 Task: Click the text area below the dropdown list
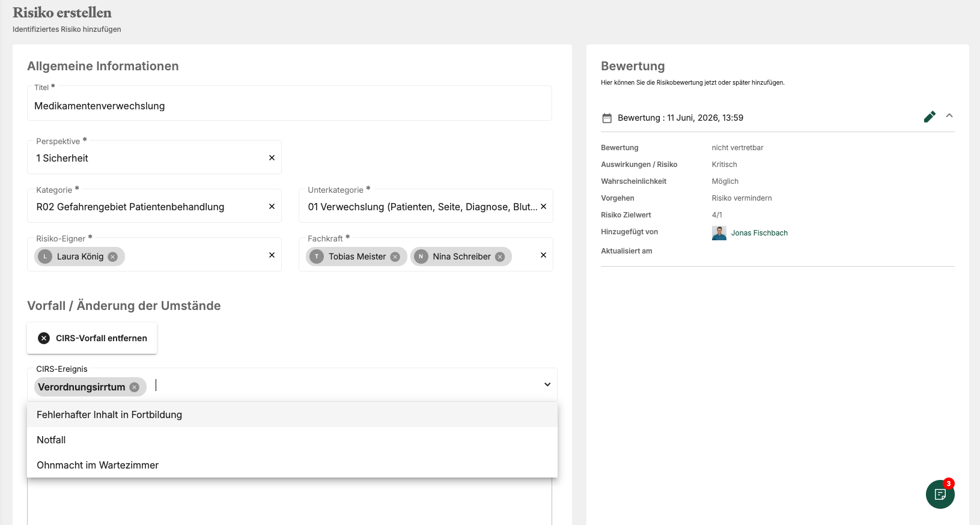coord(290,502)
